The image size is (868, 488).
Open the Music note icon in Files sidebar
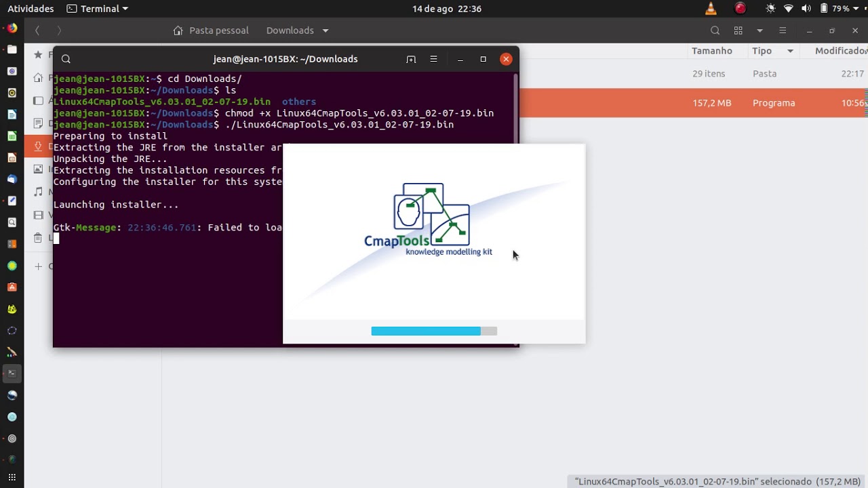pyautogui.click(x=38, y=192)
